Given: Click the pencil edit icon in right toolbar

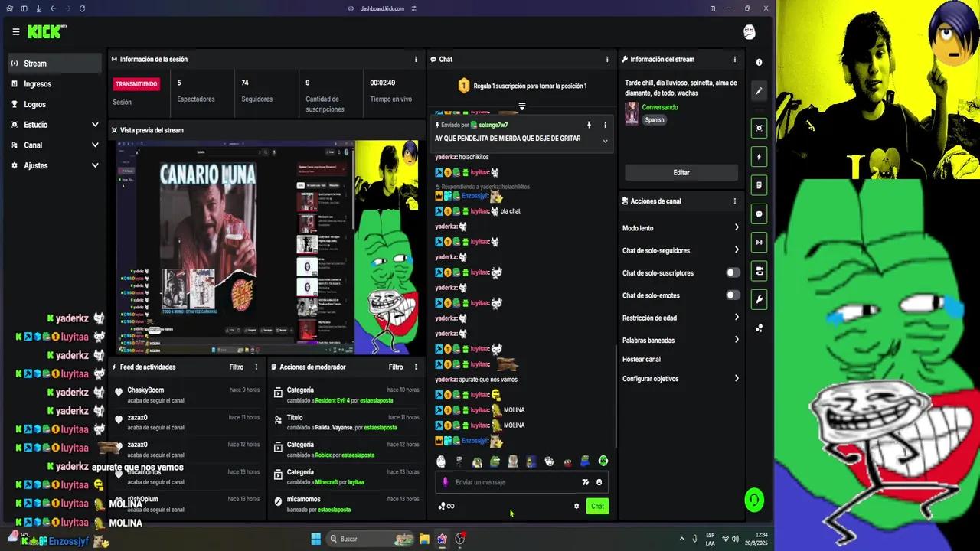Looking at the screenshot, I should (x=759, y=90).
